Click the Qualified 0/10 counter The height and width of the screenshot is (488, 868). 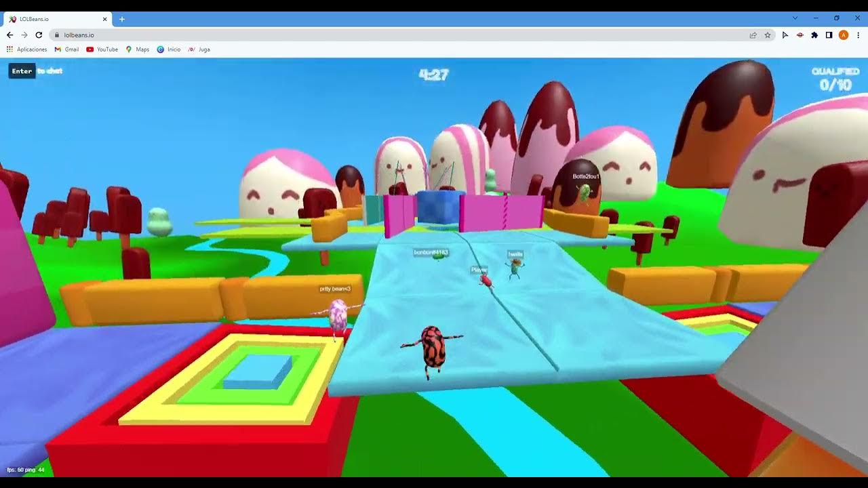[x=835, y=80]
